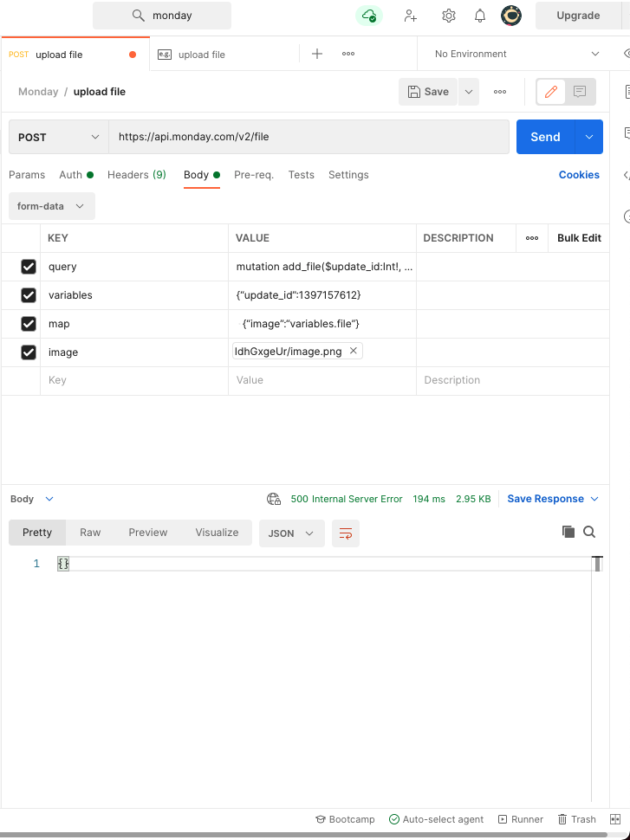Open the notifications bell
The width and height of the screenshot is (630, 840).
click(x=480, y=15)
